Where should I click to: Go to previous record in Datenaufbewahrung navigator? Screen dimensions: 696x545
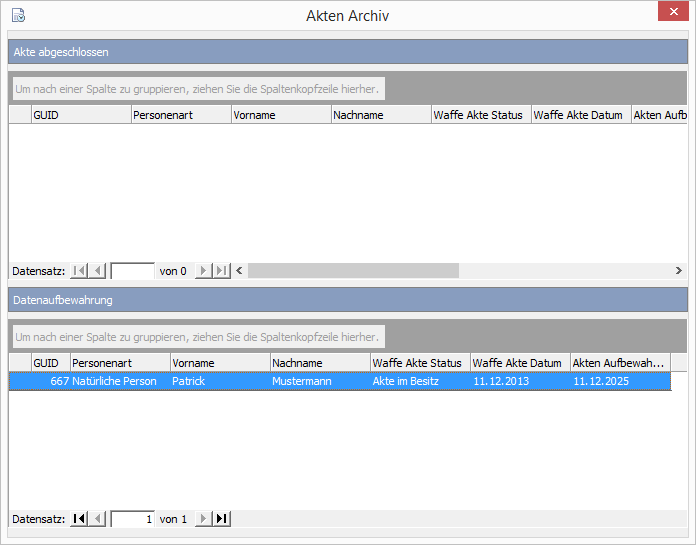click(x=97, y=519)
